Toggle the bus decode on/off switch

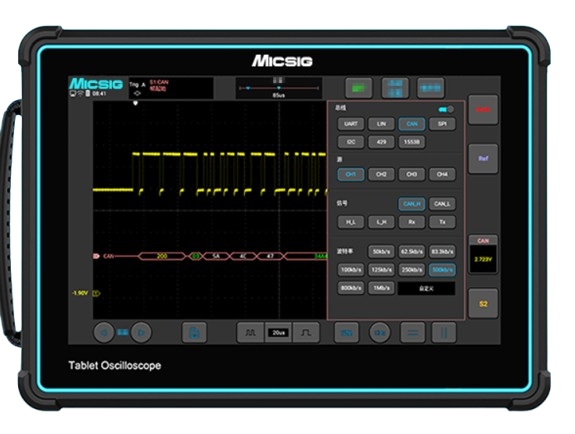click(x=446, y=109)
